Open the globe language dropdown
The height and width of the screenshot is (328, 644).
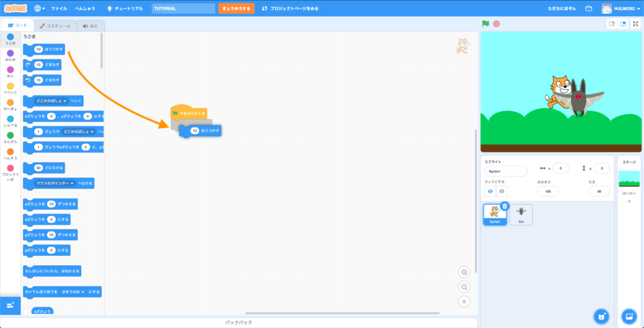41,9
